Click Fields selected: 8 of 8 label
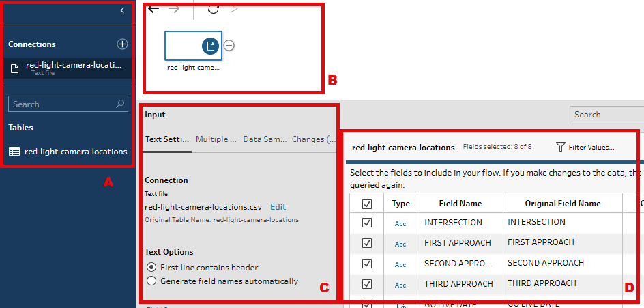This screenshot has width=644, height=308. (497, 146)
